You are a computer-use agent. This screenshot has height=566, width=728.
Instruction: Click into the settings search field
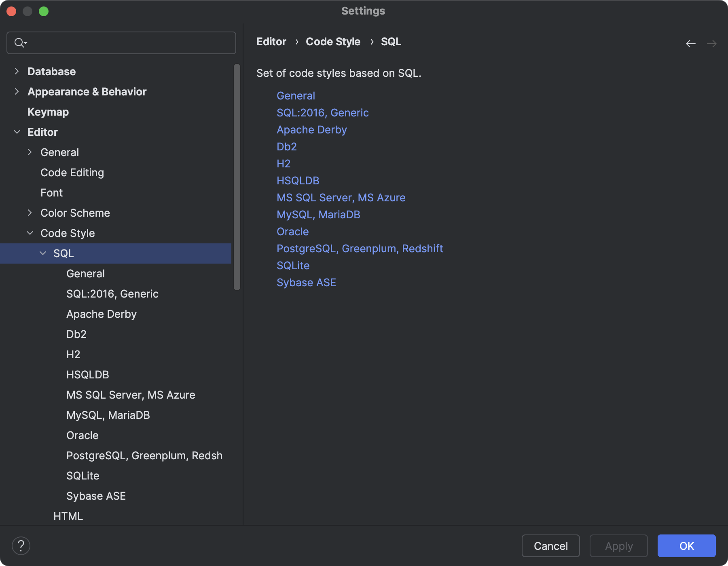(x=129, y=43)
